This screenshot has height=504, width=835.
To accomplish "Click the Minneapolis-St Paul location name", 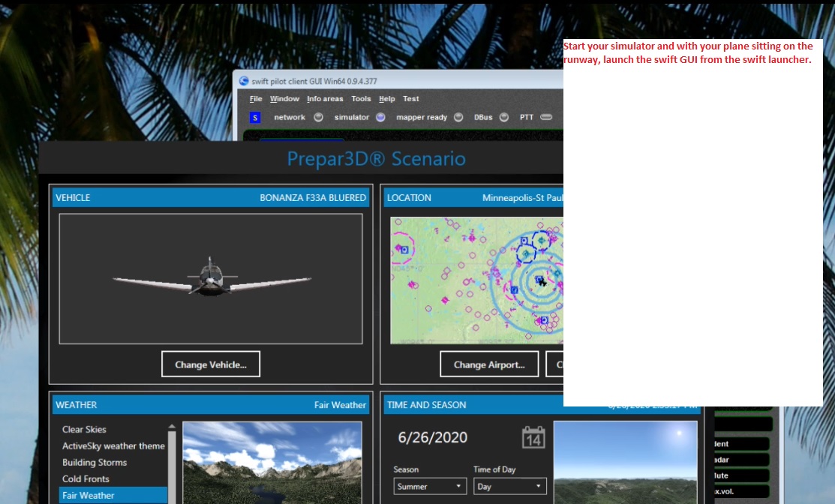I will tap(522, 198).
